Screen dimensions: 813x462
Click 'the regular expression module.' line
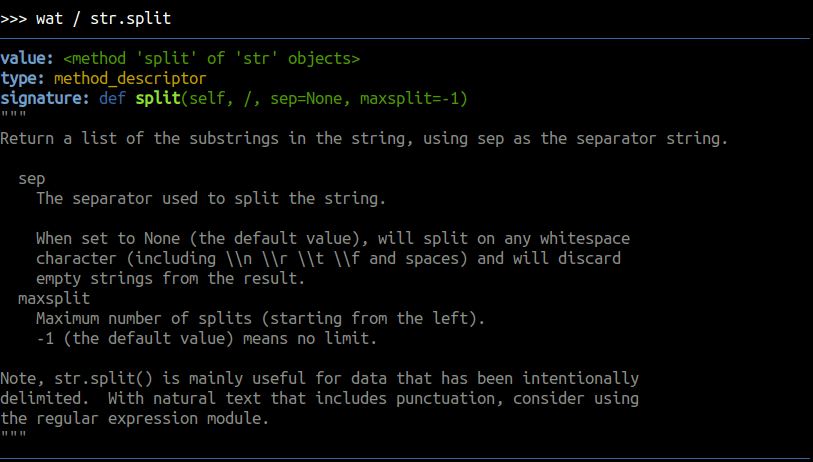(135, 418)
